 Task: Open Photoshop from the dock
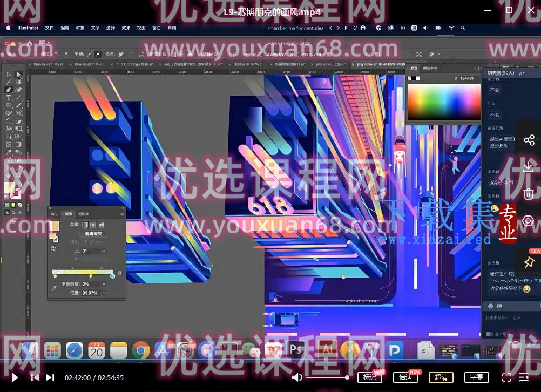(295, 350)
